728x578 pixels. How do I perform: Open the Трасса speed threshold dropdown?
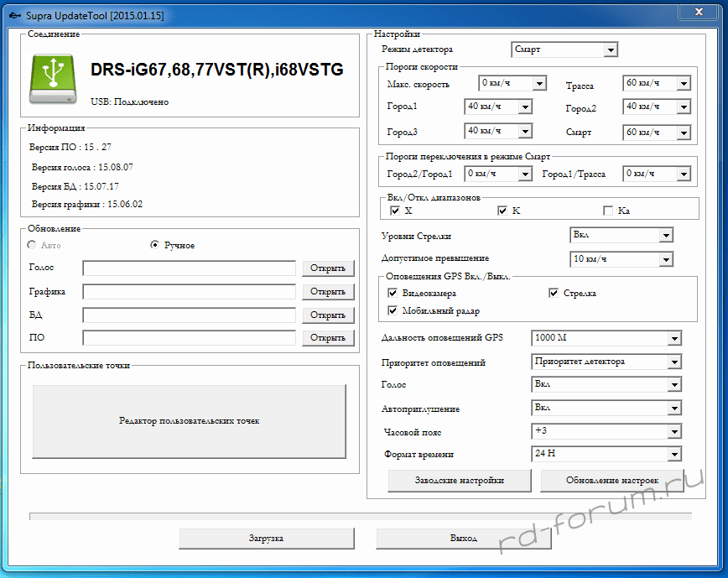(657, 84)
